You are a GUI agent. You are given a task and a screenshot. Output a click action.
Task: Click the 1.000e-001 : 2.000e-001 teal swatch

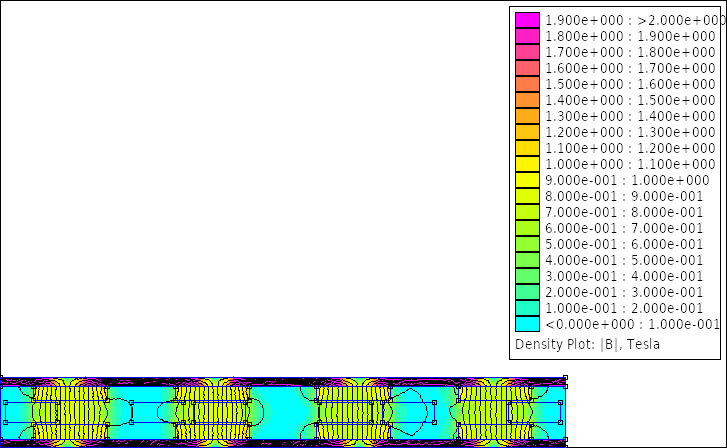(527, 308)
